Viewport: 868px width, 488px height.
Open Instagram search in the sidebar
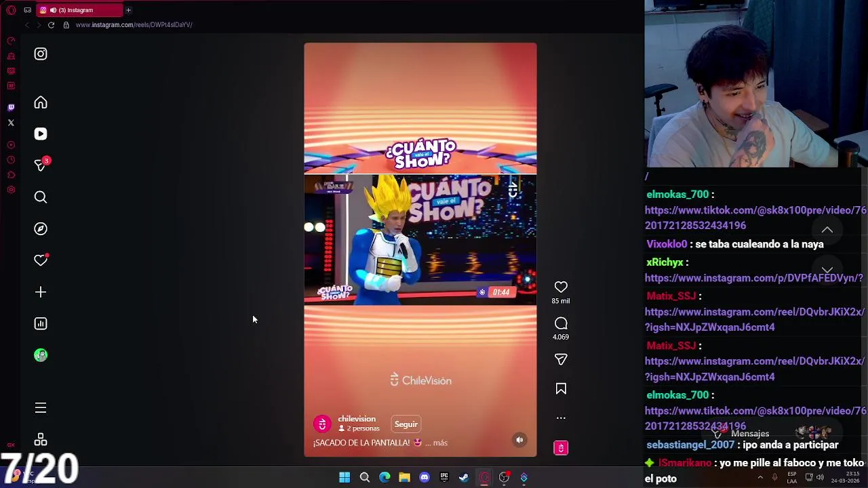point(41,197)
